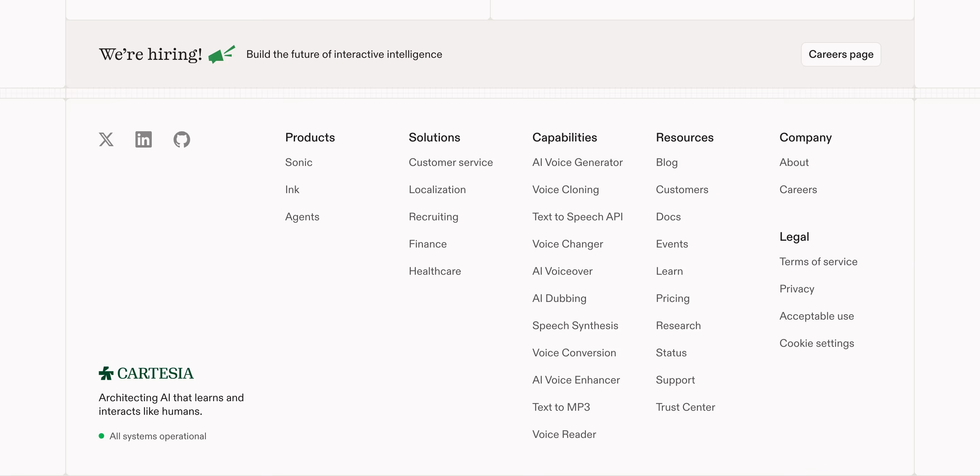Open the Text to MP3 link
This screenshot has width=980, height=476.
(561, 407)
